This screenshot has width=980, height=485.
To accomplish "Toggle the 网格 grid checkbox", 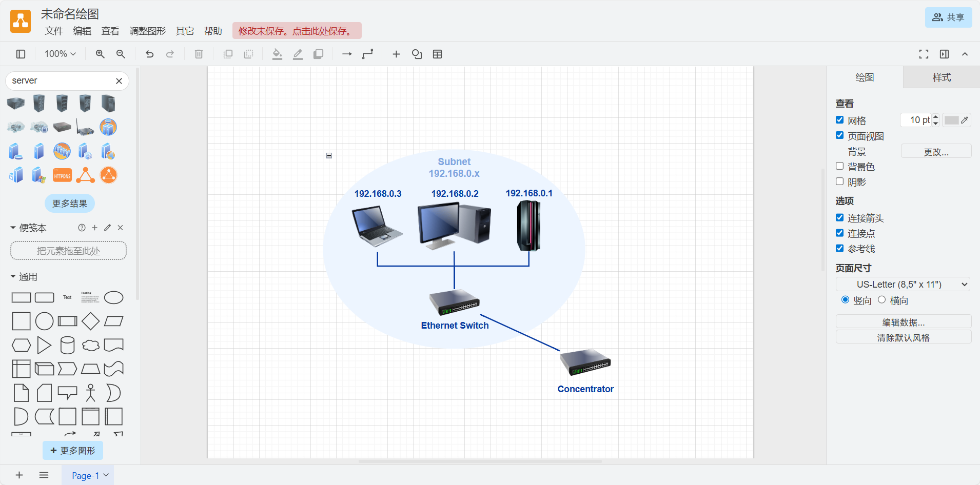I will click(840, 120).
